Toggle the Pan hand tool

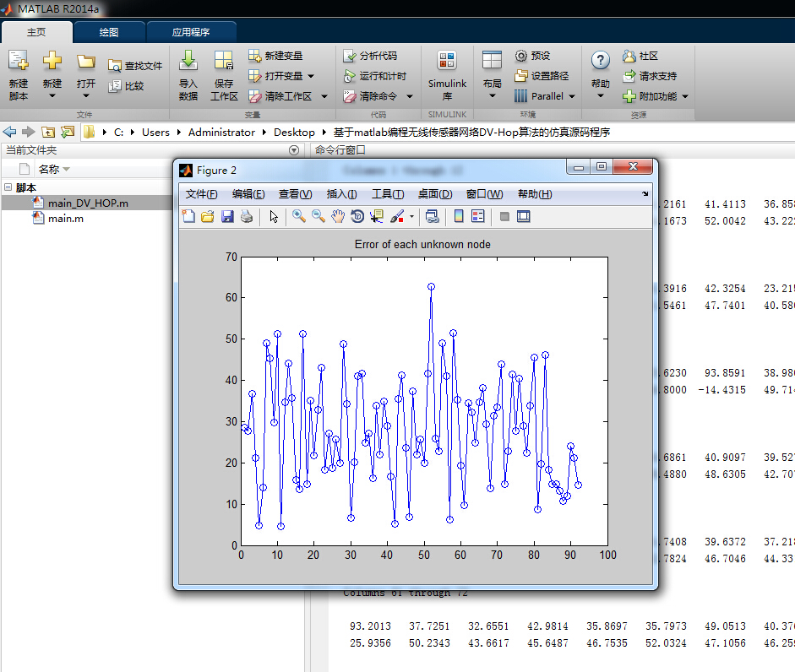338,216
